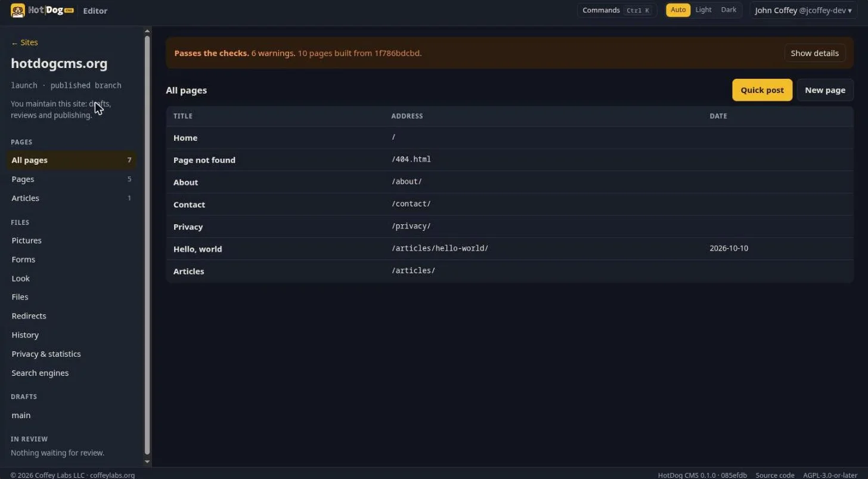
Task: Open Forms in the sidebar
Action: point(71,259)
